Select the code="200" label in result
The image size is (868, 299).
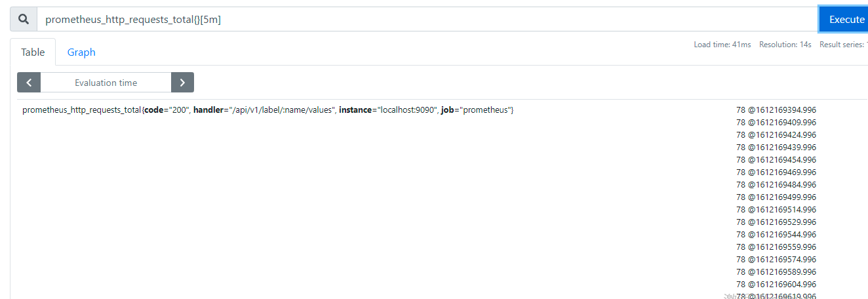click(166, 110)
